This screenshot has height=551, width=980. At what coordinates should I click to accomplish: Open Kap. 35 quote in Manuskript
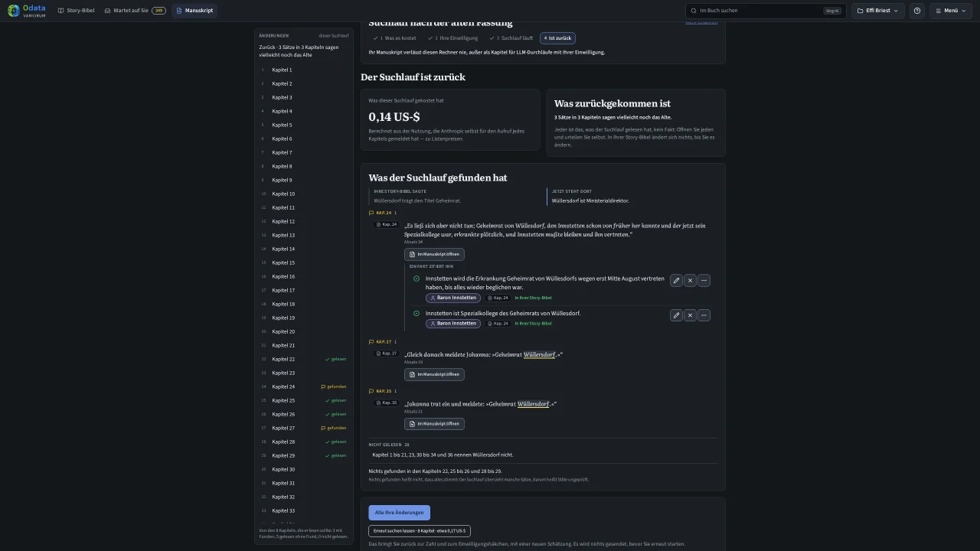click(x=434, y=423)
